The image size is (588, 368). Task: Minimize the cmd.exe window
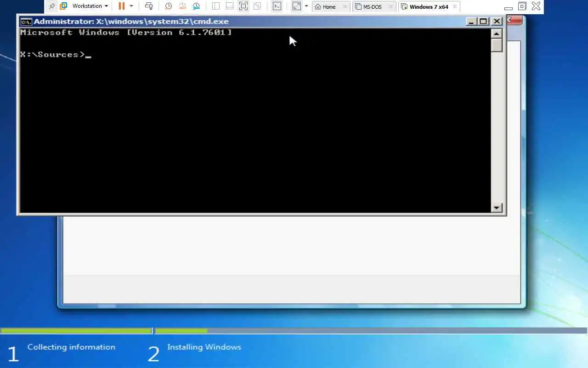tap(471, 21)
